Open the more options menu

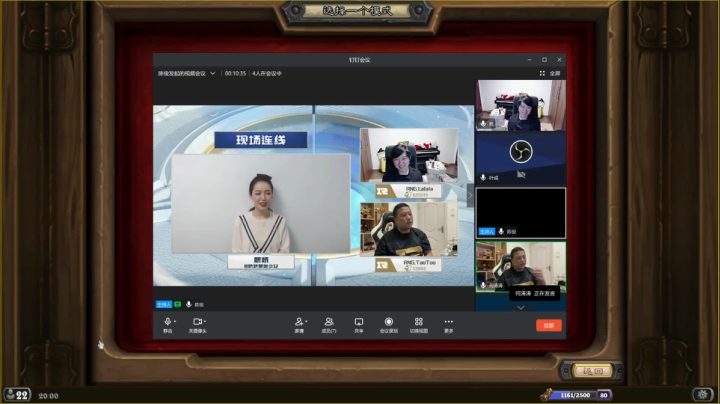click(x=449, y=325)
